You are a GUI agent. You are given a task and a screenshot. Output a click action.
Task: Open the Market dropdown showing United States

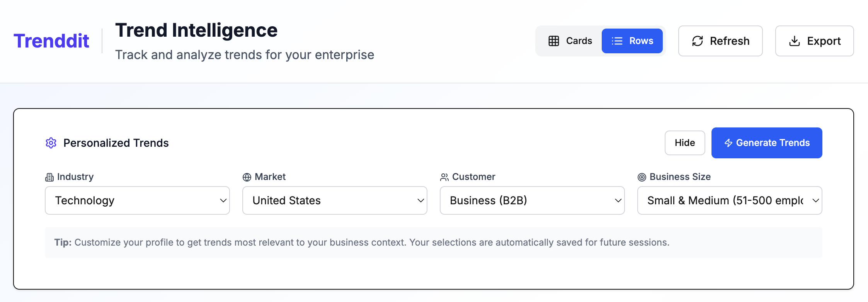pos(334,200)
